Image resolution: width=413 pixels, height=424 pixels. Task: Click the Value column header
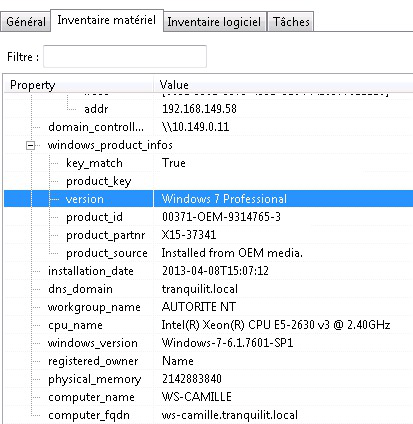[283, 85]
